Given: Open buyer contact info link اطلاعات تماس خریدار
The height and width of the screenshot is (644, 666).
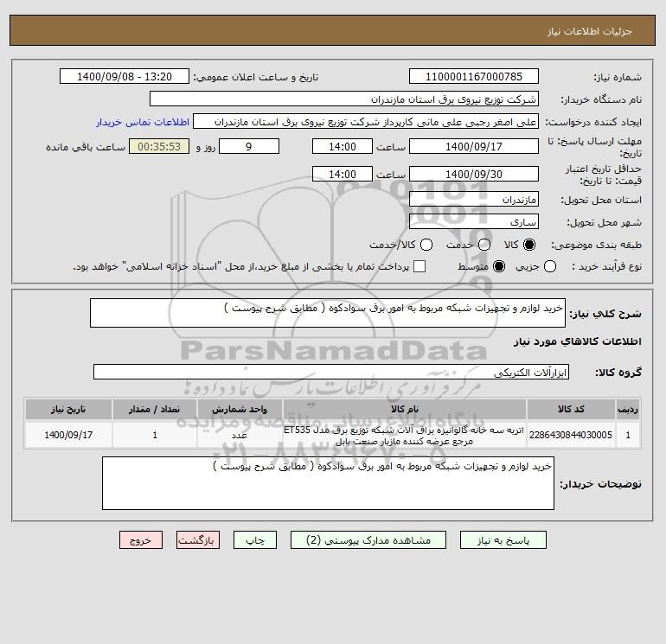Looking at the screenshot, I should (143, 122).
